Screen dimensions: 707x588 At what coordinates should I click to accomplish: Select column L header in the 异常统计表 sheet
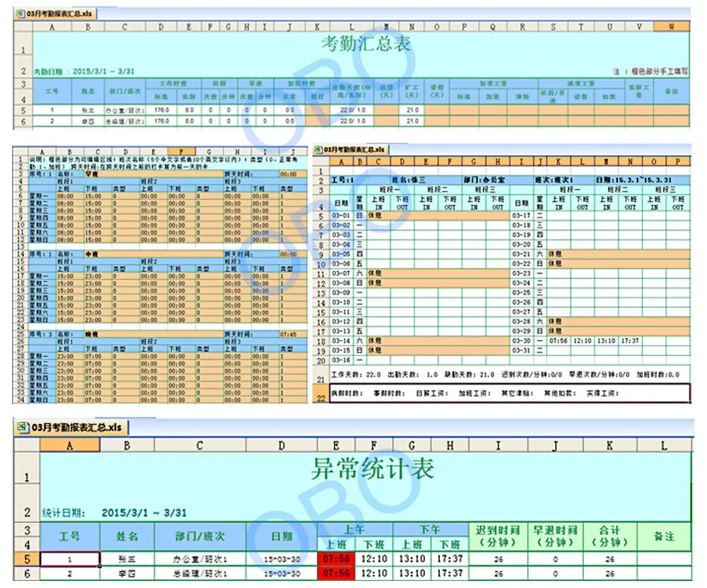click(x=664, y=446)
